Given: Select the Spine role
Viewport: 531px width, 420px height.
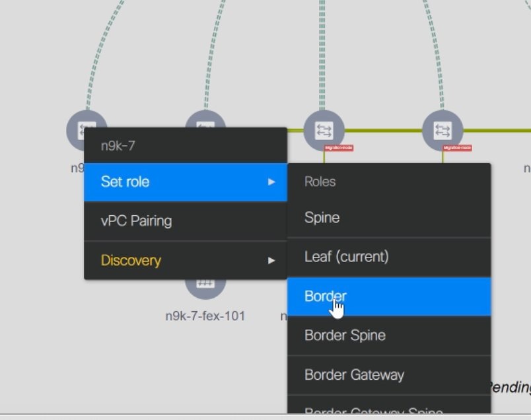Looking at the screenshot, I should pos(389,217).
